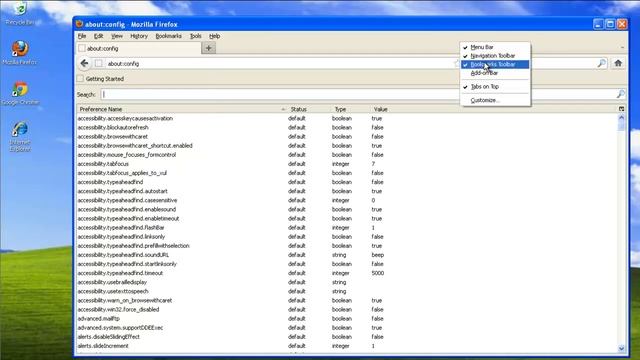Select accessibility.accesskeycausesactivation row

[x=347, y=118]
